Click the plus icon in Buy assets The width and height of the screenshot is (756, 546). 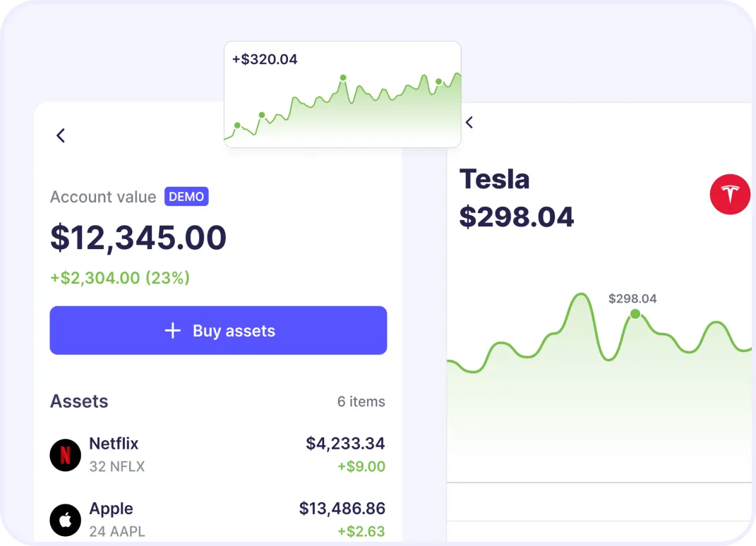(173, 331)
